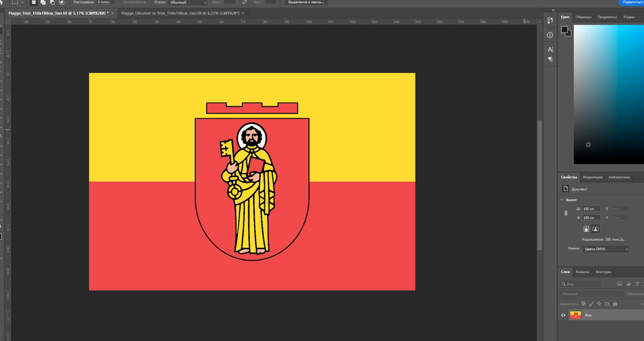This screenshot has height=341, width=644.
Task: Select the Свойства panel tab
Action: point(569,177)
